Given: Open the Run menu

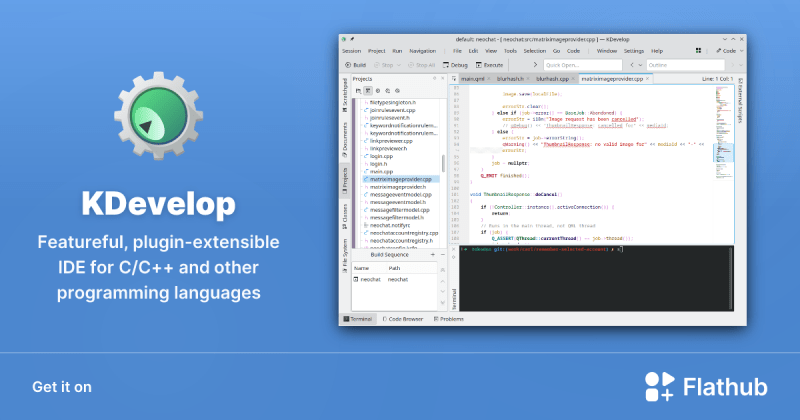Looking at the screenshot, I should (x=397, y=51).
